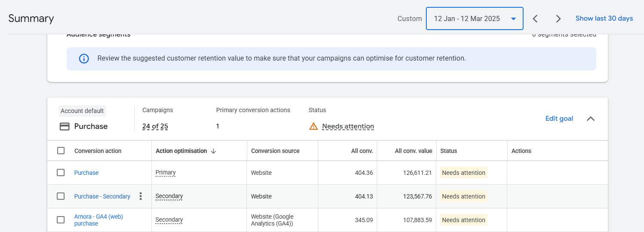This screenshot has width=644, height=232.
Task: Tick the checkbox for Purchase - Secondary row
Action: [61, 196]
